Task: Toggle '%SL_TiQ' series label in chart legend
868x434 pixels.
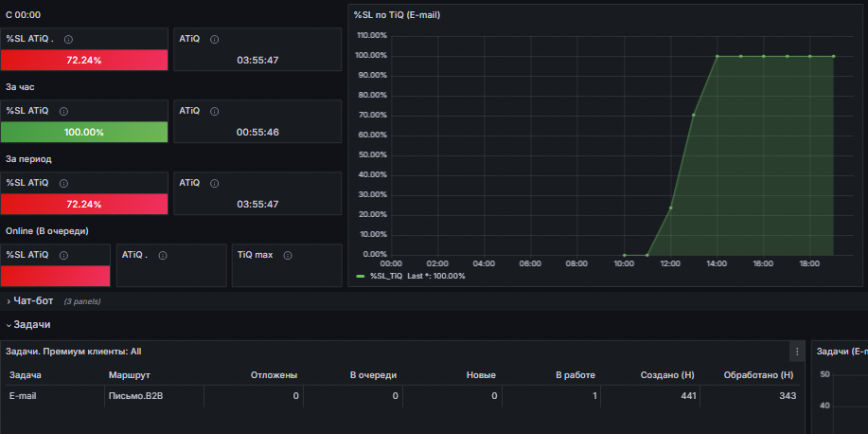Action: [386, 276]
